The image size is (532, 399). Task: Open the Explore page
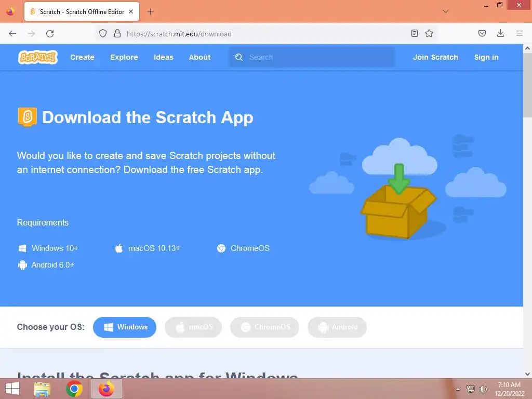[124, 57]
